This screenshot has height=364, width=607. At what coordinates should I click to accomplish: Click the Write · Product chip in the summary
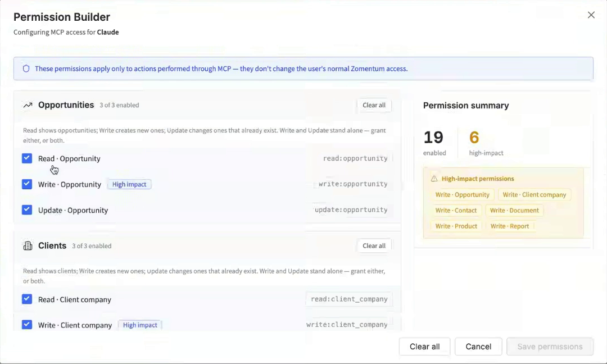click(456, 226)
